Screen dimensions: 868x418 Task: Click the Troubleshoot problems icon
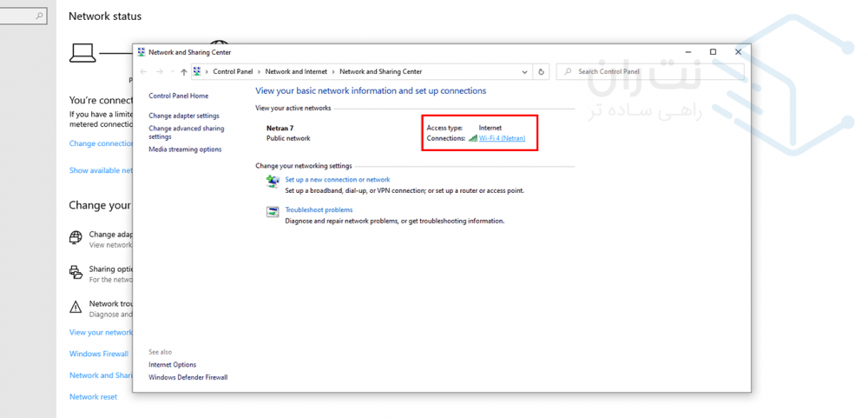[x=273, y=212]
